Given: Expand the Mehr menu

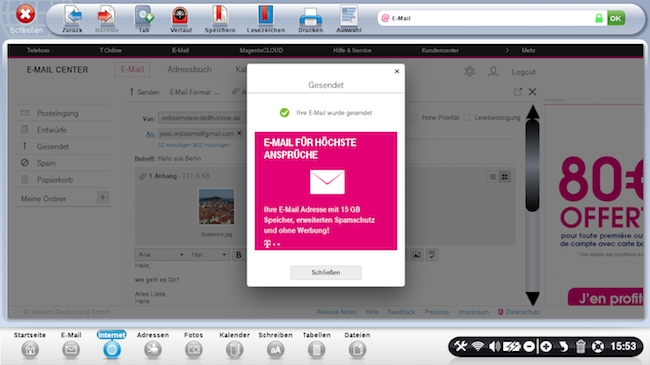Looking at the screenshot, I should pos(528,50).
